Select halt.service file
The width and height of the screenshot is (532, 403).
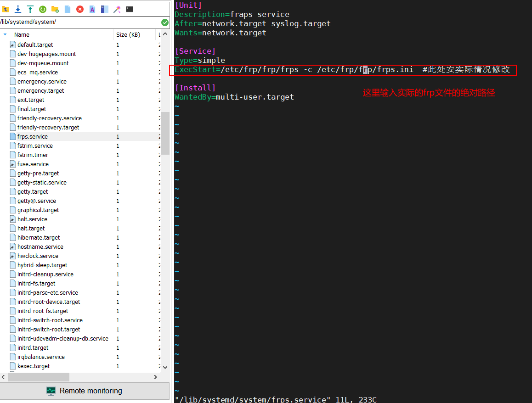[32, 219]
